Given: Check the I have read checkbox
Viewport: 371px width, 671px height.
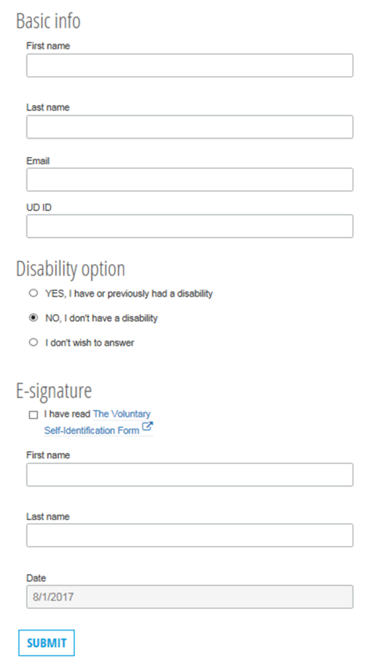Looking at the screenshot, I should tap(33, 415).
